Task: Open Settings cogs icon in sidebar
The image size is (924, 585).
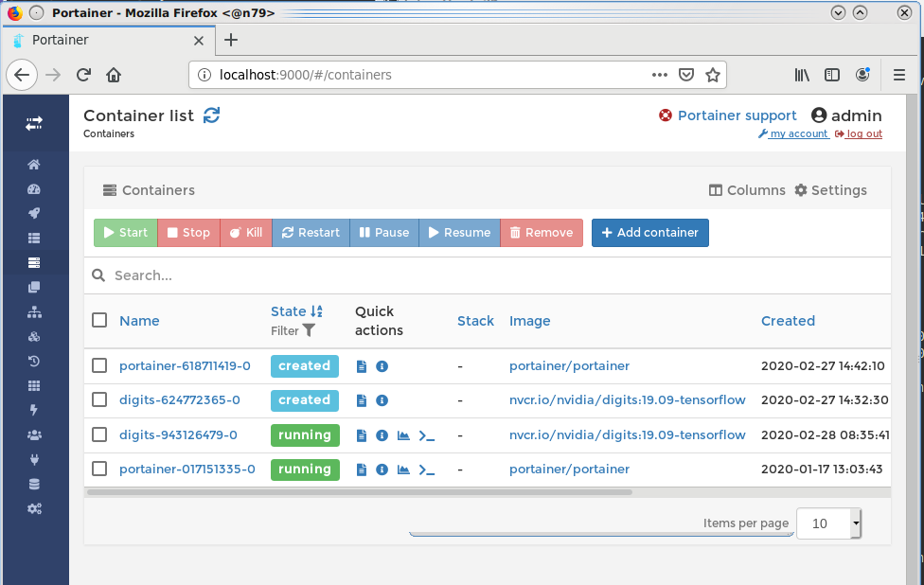Action: pos(34,508)
